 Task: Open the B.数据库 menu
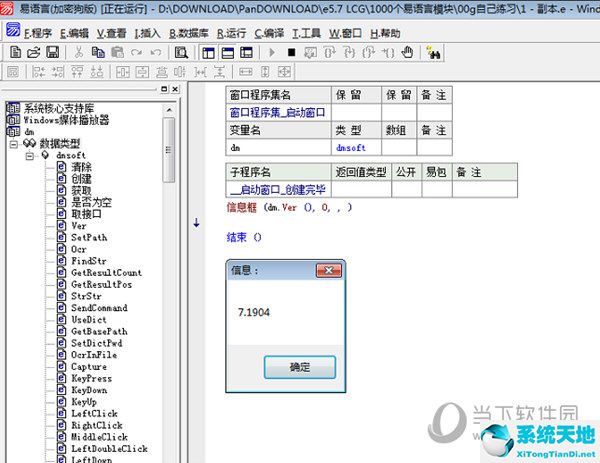189,34
